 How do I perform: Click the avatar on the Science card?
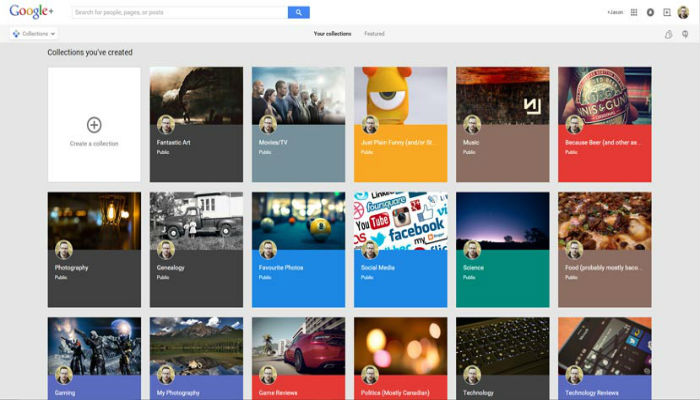pyautogui.click(x=472, y=250)
